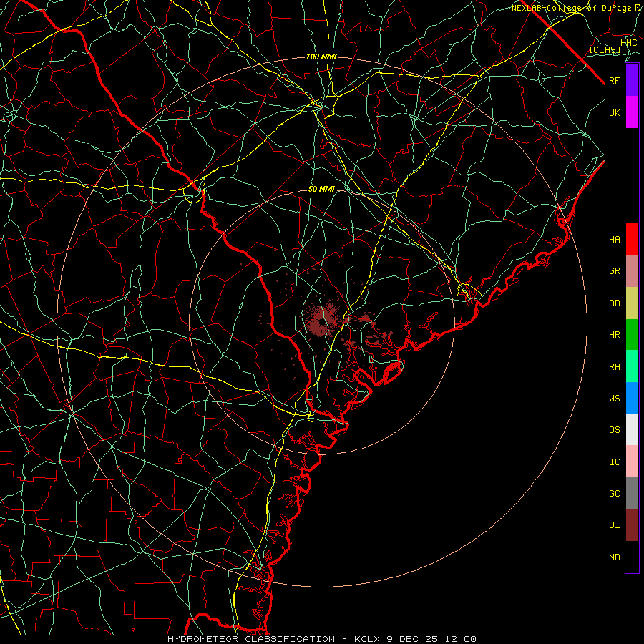Click the HA legend label

click(x=614, y=240)
